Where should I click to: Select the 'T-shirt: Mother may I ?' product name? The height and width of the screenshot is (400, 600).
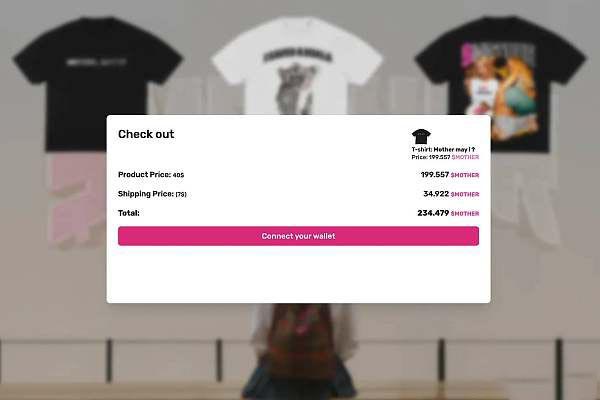click(x=443, y=149)
